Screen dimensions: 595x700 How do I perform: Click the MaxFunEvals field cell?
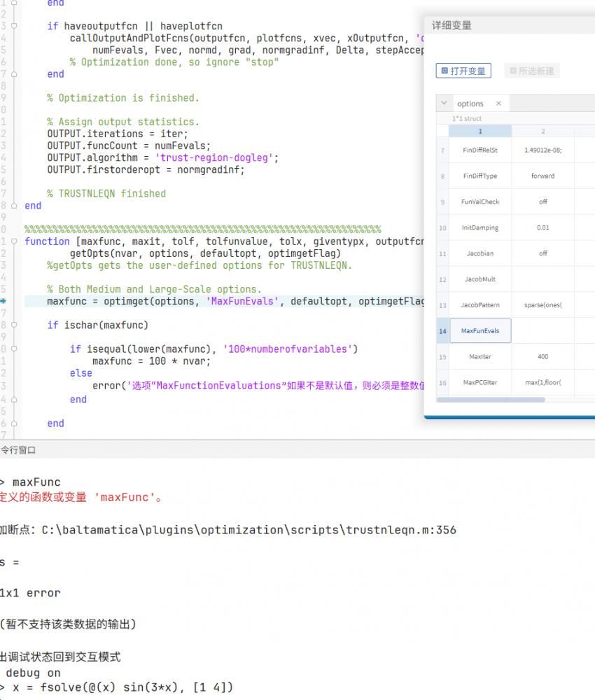pos(480,331)
